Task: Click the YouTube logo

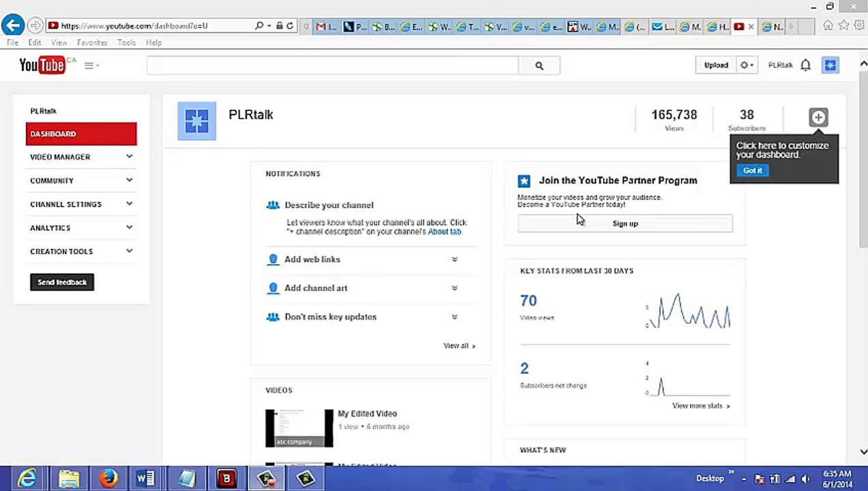Action: point(42,65)
